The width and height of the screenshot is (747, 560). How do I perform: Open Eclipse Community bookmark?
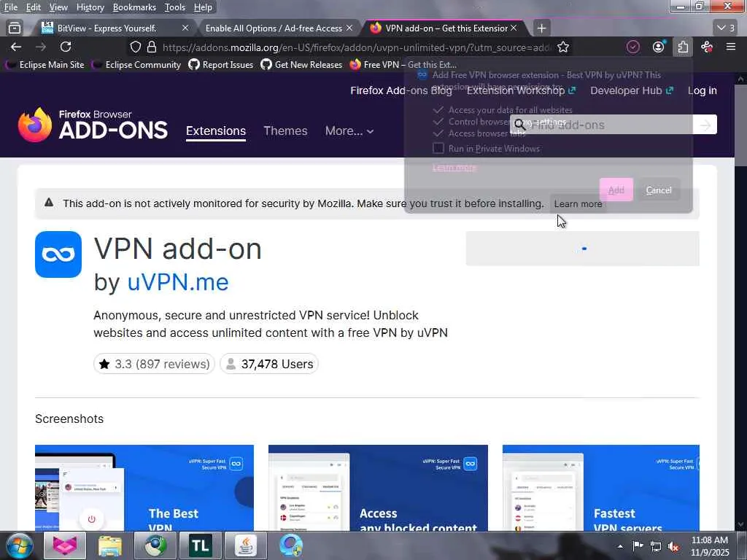pos(136,64)
